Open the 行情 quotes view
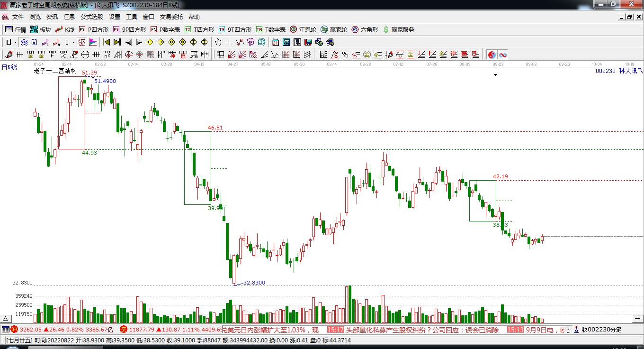 pos(16,29)
